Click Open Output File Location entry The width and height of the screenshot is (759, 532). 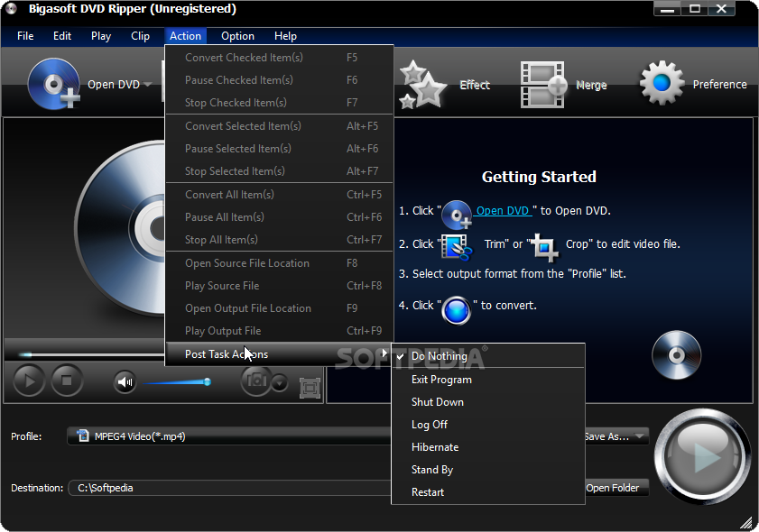tap(279, 308)
